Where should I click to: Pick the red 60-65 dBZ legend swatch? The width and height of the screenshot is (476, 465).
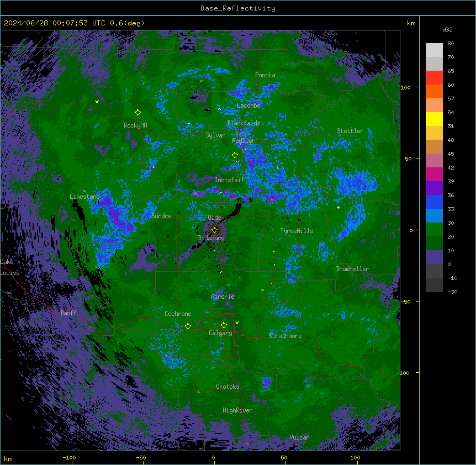click(434, 78)
